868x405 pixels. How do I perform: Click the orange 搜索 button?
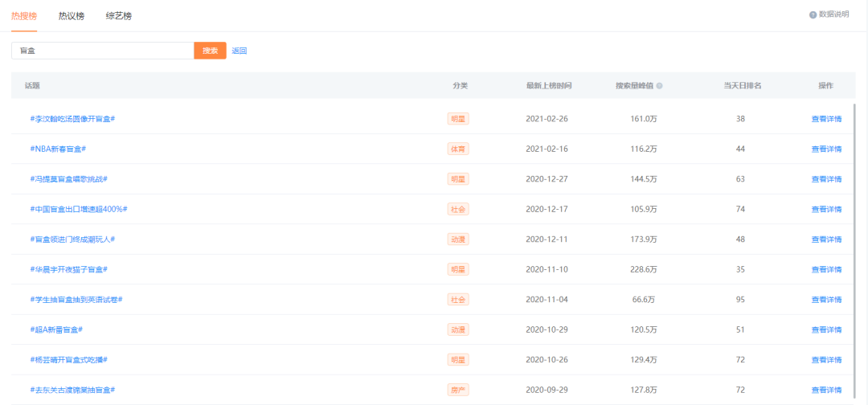pyautogui.click(x=210, y=51)
